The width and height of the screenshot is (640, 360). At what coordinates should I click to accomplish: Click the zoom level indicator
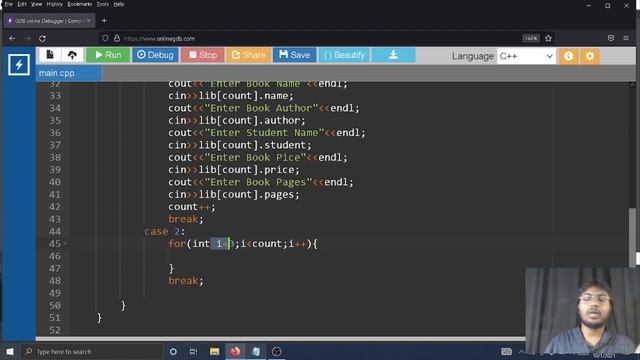pyautogui.click(x=531, y=38)
